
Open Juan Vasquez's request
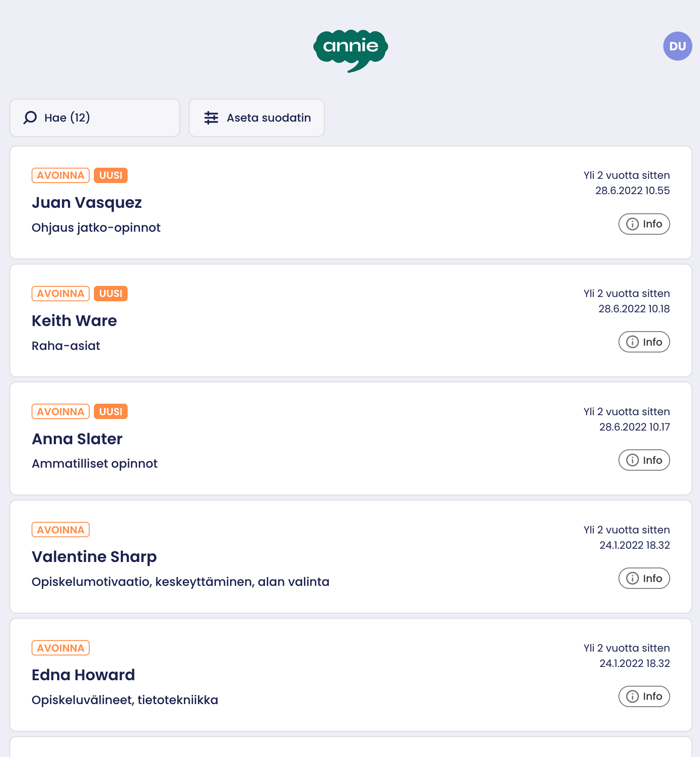point(87,203)
